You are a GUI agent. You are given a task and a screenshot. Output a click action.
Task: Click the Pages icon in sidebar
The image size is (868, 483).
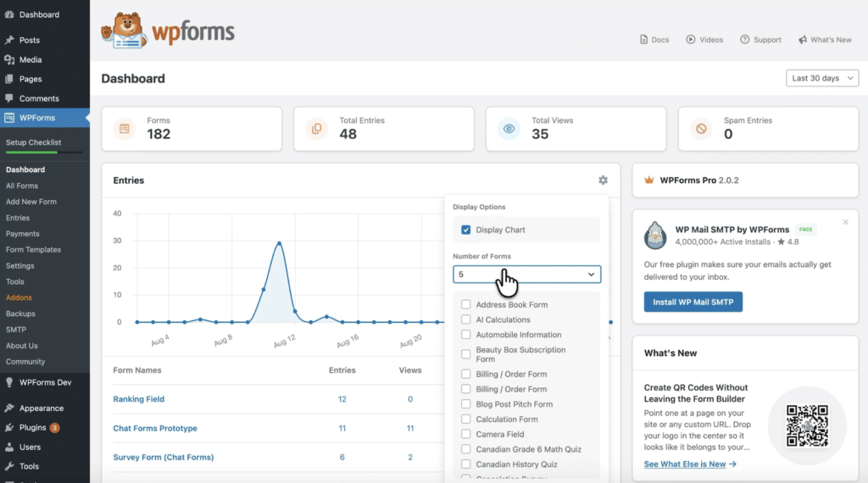[9, 79]
